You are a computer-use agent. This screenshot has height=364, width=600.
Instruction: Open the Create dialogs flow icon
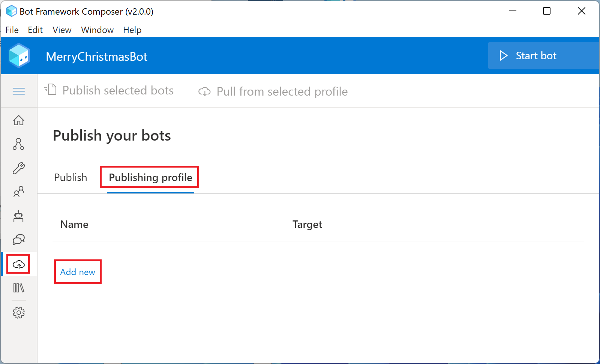(18, 144)
